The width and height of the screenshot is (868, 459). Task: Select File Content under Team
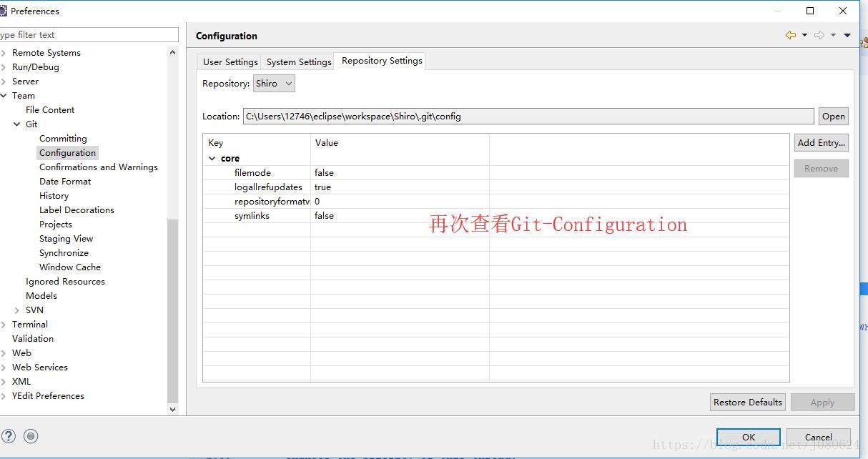coord(50,109)
